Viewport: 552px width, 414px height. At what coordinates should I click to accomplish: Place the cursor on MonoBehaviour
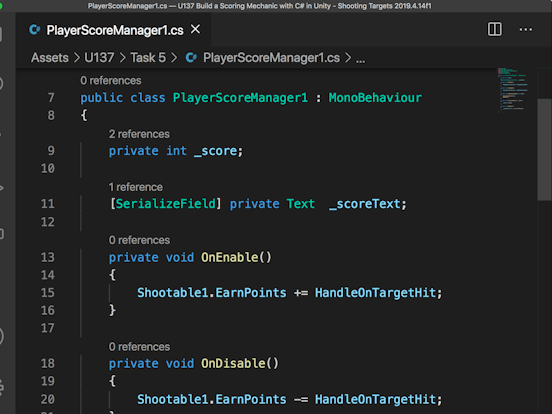375,98
